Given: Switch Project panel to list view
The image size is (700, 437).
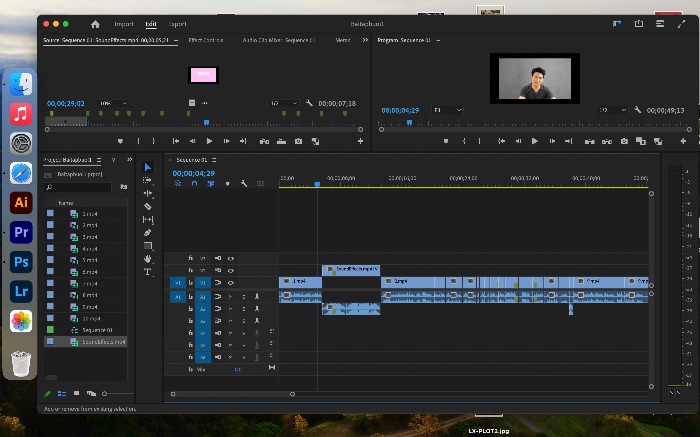Looking at the screenshot, I should [62, 393].
